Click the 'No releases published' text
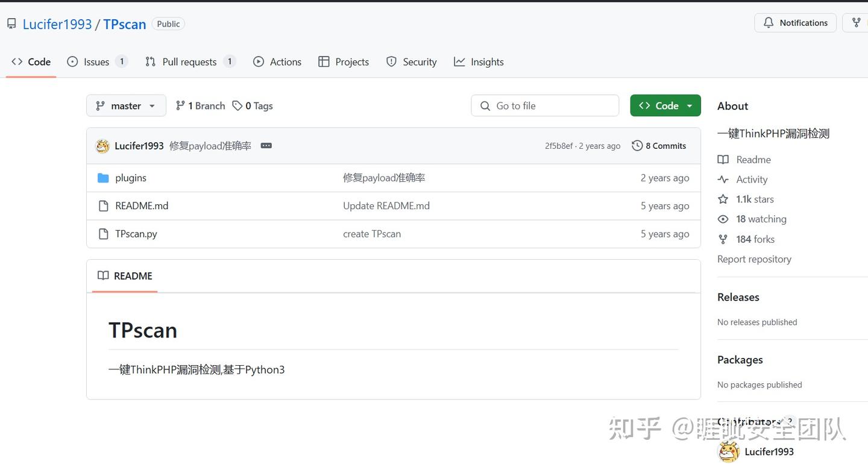The width and height of the screenshot is (868, 464). pos(757,322)
